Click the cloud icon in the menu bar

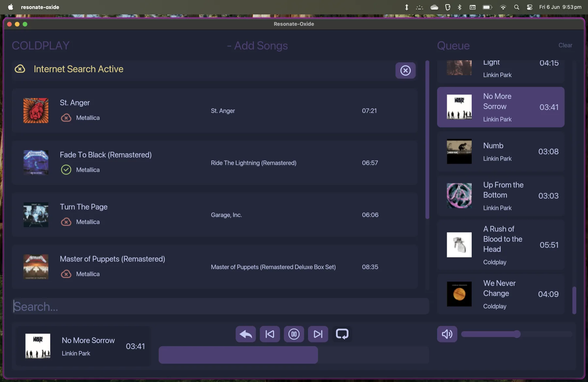pos(434,7)
